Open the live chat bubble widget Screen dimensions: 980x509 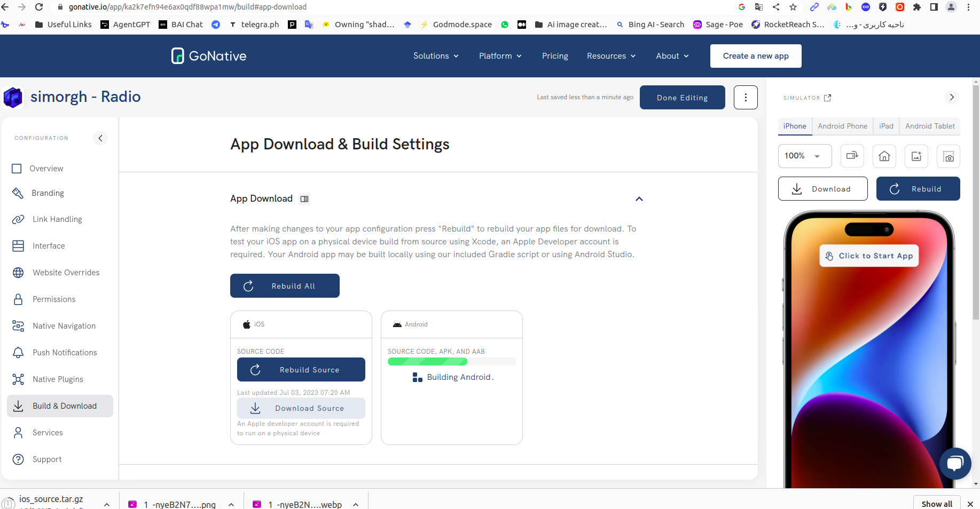click(955, 463)
